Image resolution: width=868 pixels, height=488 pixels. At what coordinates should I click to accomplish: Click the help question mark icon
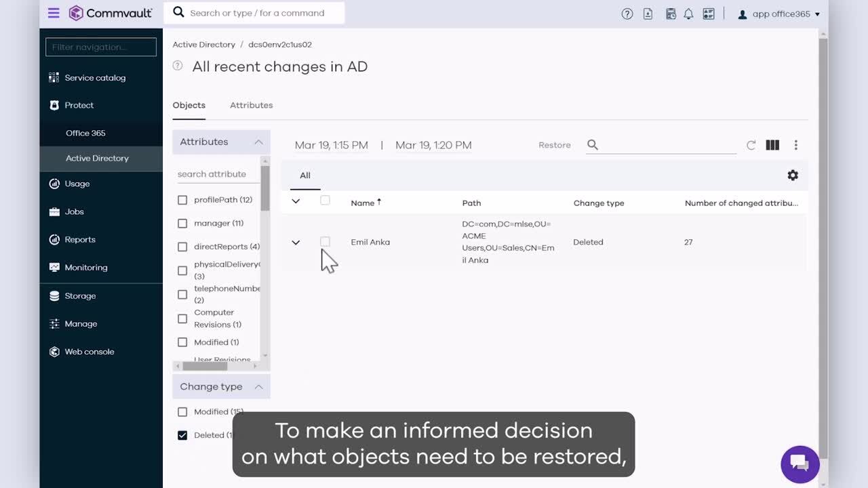(627, 14)
